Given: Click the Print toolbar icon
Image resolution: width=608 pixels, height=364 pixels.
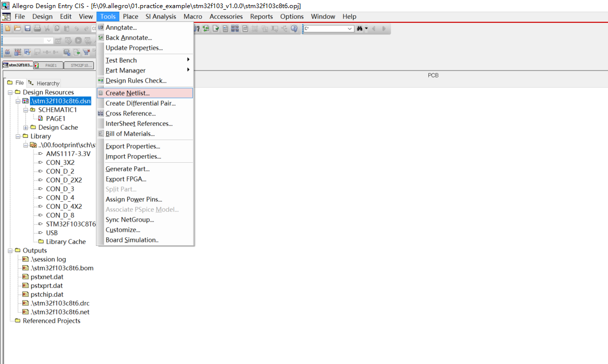Looking at the screenshot, I should pyautogui.click(x=37, y=28).
